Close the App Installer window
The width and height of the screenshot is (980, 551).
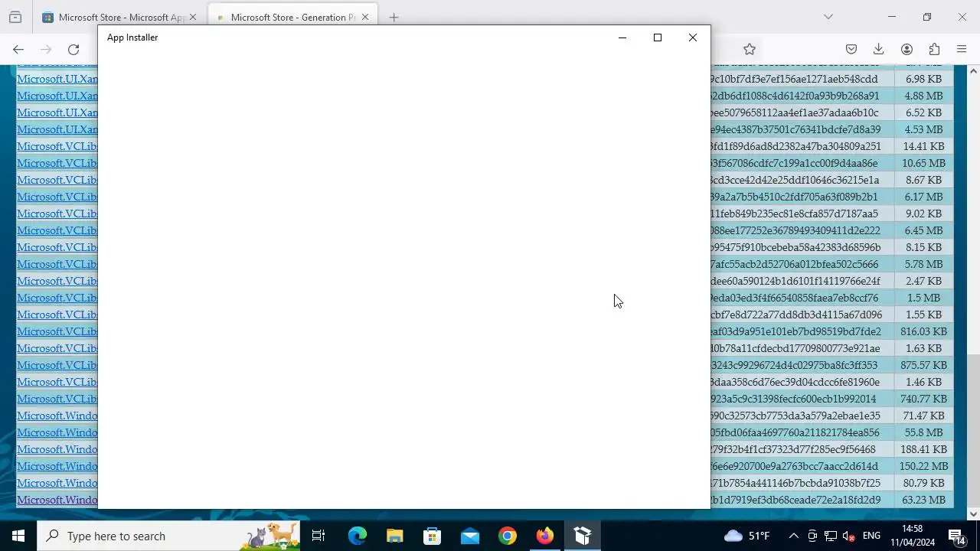coord(693,37)
